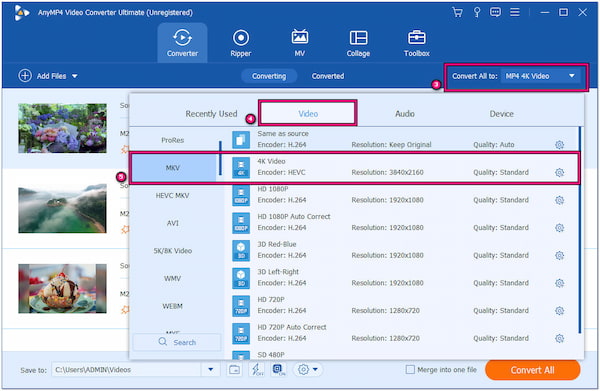Image resolution: width=600 pixels, height=391 pixels.
Task: Select the ice cream sundae thumbnail
Action: pos(62,288)
